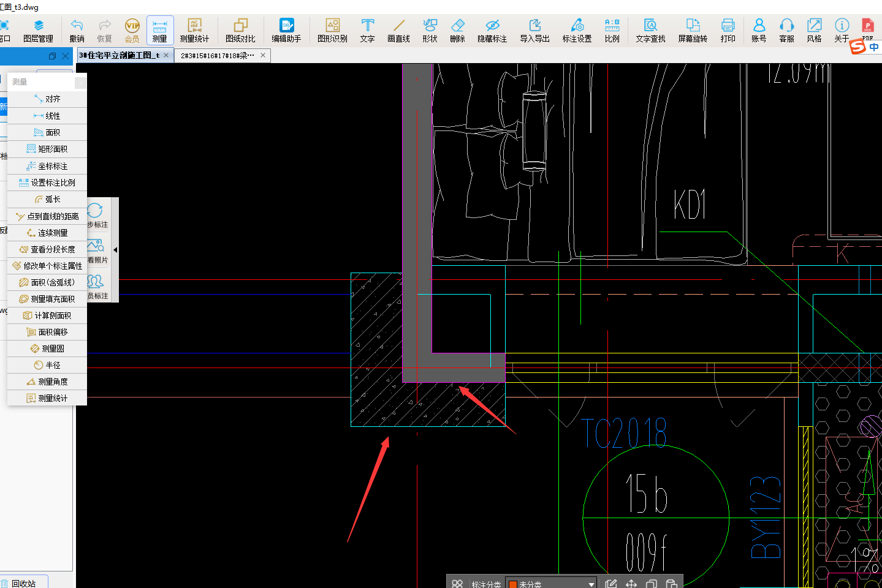Choose 测量角度 angle measure
This screenshot has height=588, width=882.
(47, 382)
